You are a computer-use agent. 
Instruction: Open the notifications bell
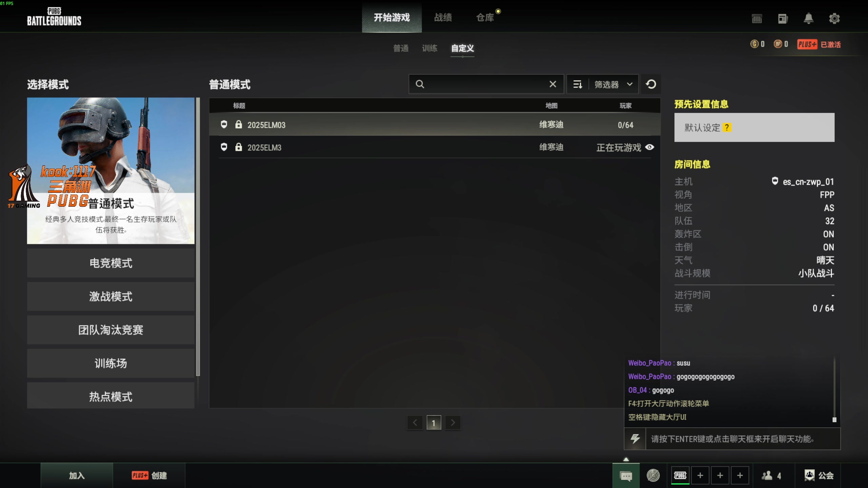tap(809, 18)
